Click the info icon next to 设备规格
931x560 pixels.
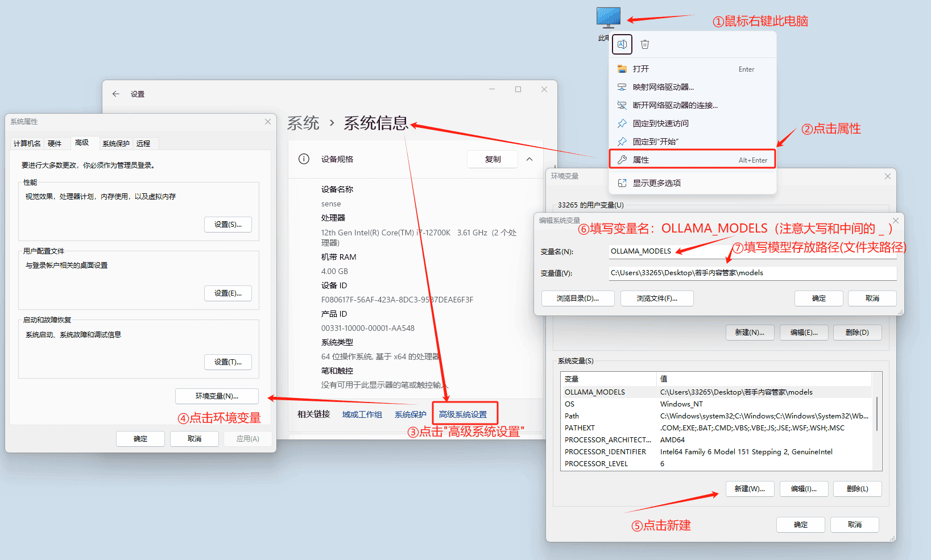(303, 159)
